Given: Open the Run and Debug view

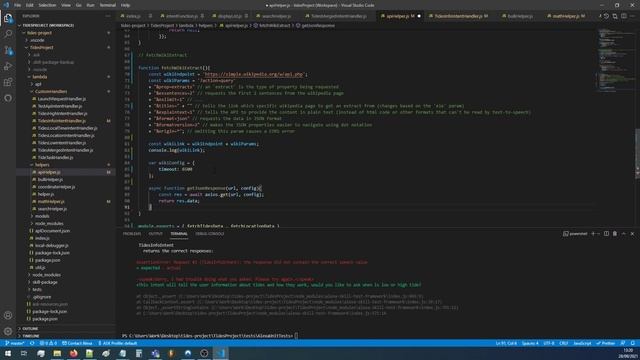Looking at the screenshot, I should pos(8,66).
